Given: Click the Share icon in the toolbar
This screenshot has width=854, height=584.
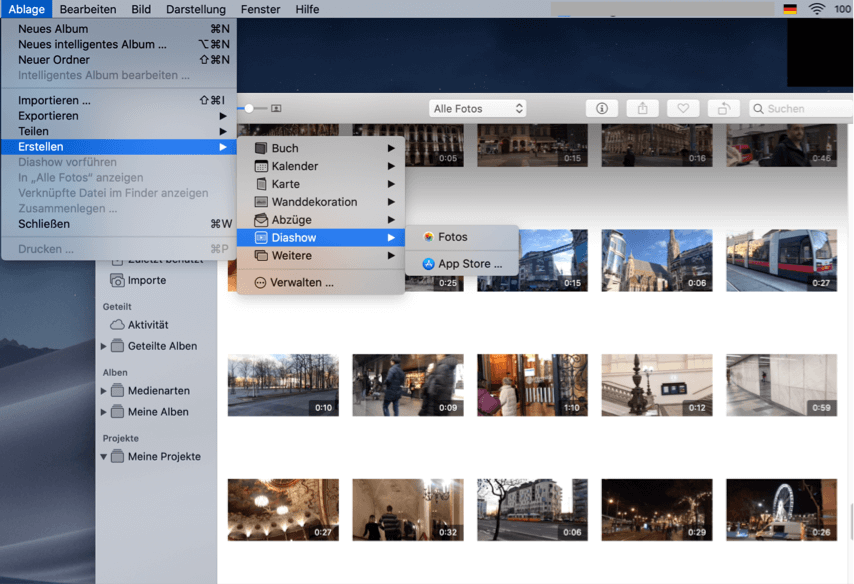Looking at the screenshot, I should [643, 108].
